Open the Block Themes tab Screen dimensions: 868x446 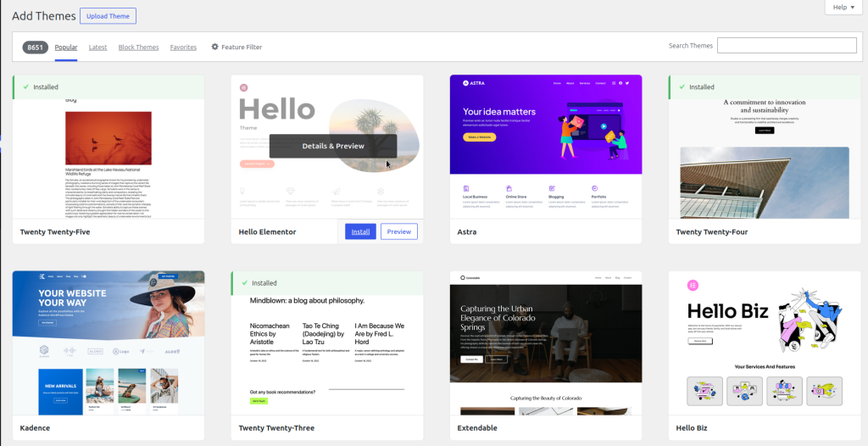pos(138,47)
